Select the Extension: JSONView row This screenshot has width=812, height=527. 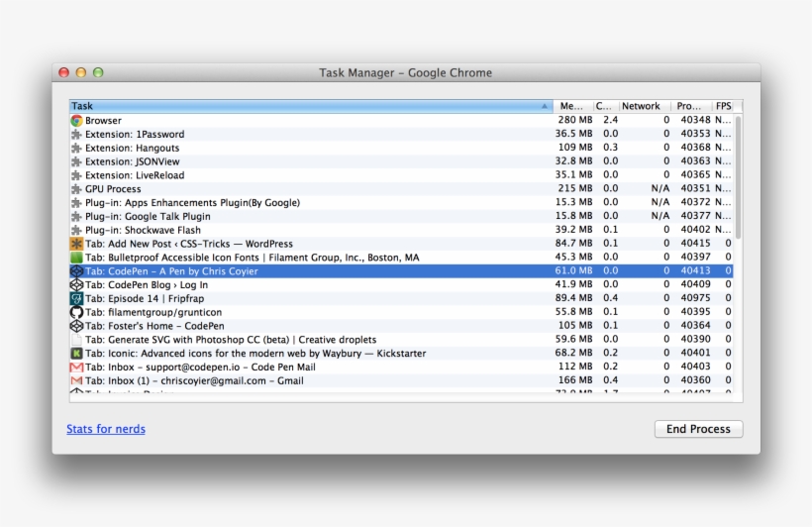point(401,161)
